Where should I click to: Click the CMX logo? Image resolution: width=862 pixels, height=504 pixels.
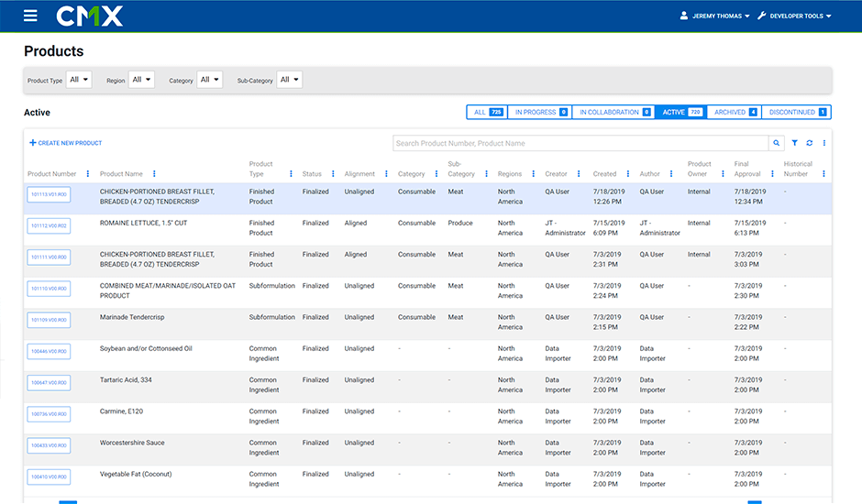tap(90, 16)
